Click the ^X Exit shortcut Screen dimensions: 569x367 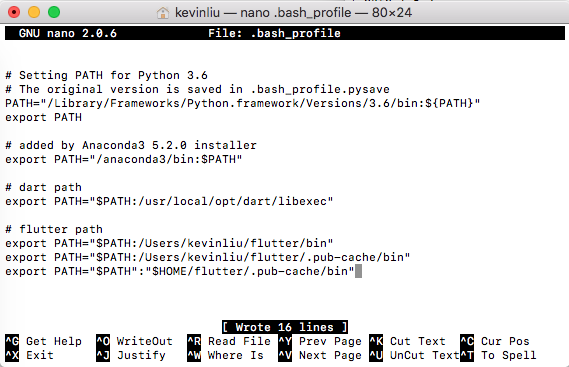click(29, 355)
